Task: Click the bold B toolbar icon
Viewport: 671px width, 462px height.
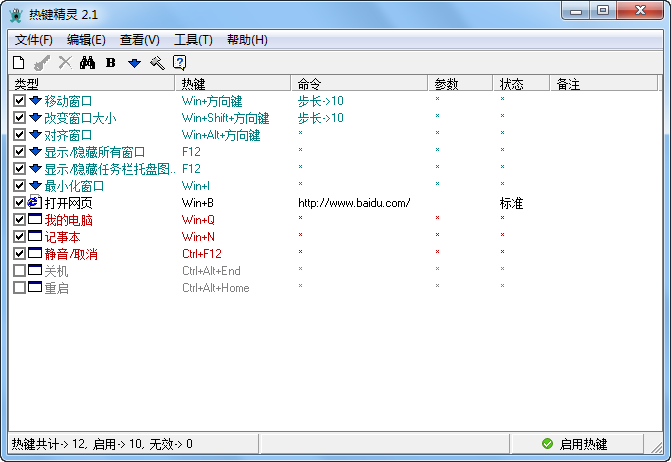Action: 111,63
